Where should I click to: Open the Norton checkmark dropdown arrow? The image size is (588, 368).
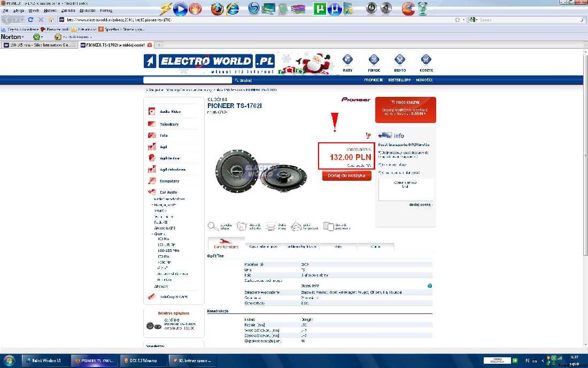tap(42, 37)
